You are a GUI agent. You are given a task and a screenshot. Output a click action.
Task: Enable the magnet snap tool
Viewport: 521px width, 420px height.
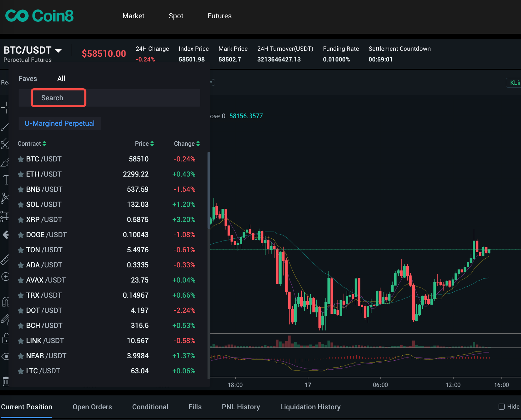pyautogui.click(x=5, y=302)
